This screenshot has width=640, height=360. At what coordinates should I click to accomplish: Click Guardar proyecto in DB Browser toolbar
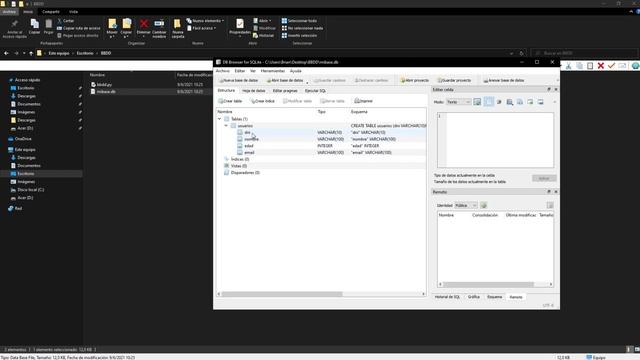click(454, 80)
